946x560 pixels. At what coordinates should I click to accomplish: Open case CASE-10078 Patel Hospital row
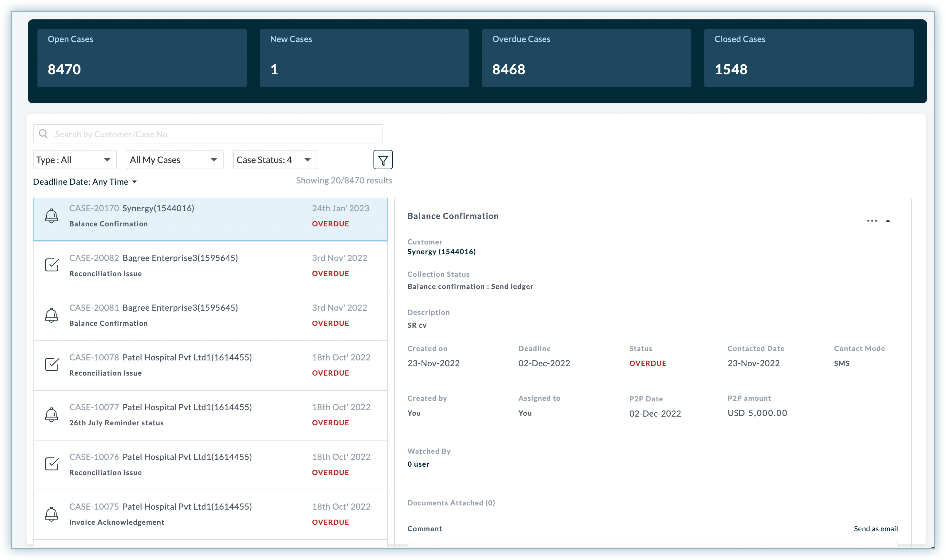tap(210, 366)
